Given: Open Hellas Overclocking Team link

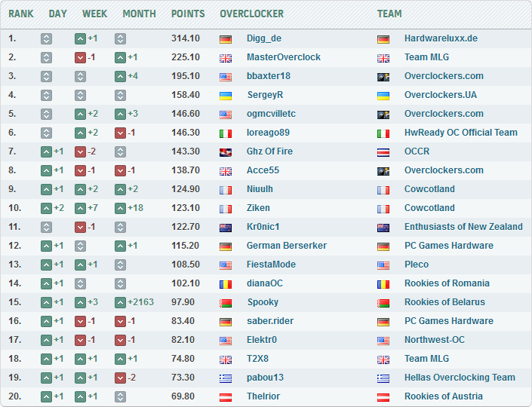Looking at the screenshot, I should pyautogui.click(x=460, y=378).
